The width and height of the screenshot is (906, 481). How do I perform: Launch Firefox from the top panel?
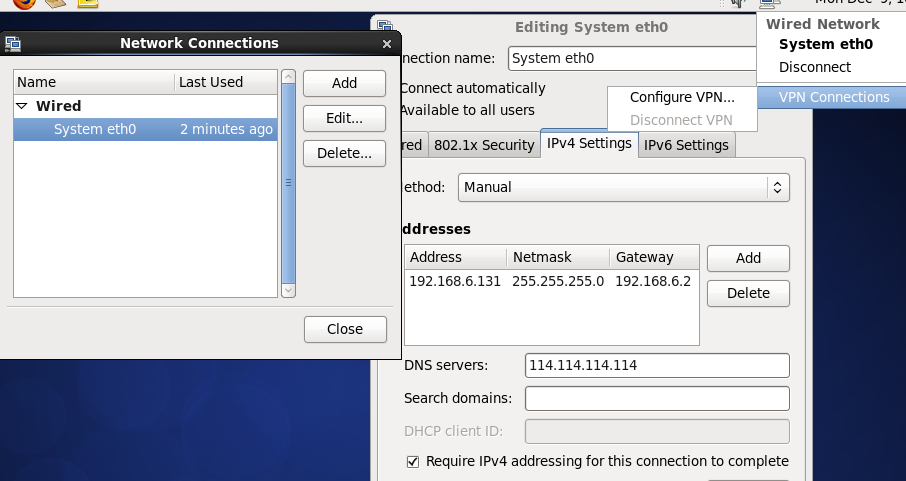[x=24, y=3]
